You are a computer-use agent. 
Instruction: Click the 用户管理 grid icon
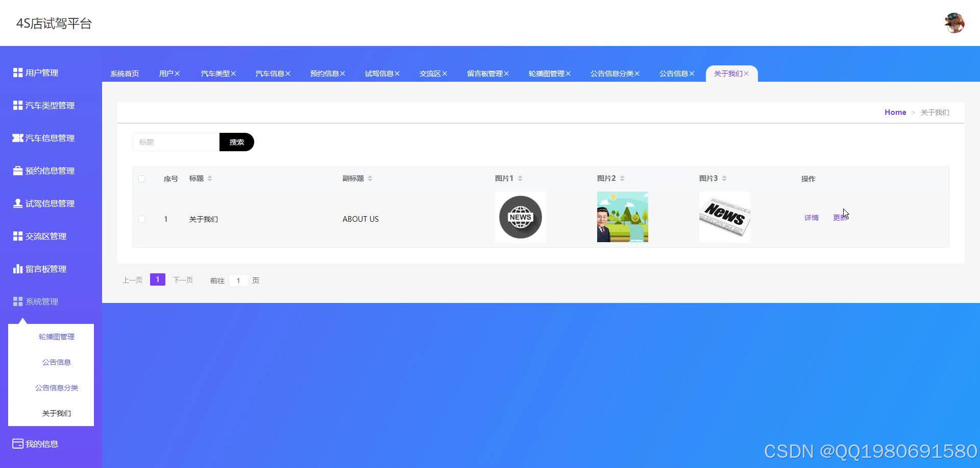coord(18,73)
